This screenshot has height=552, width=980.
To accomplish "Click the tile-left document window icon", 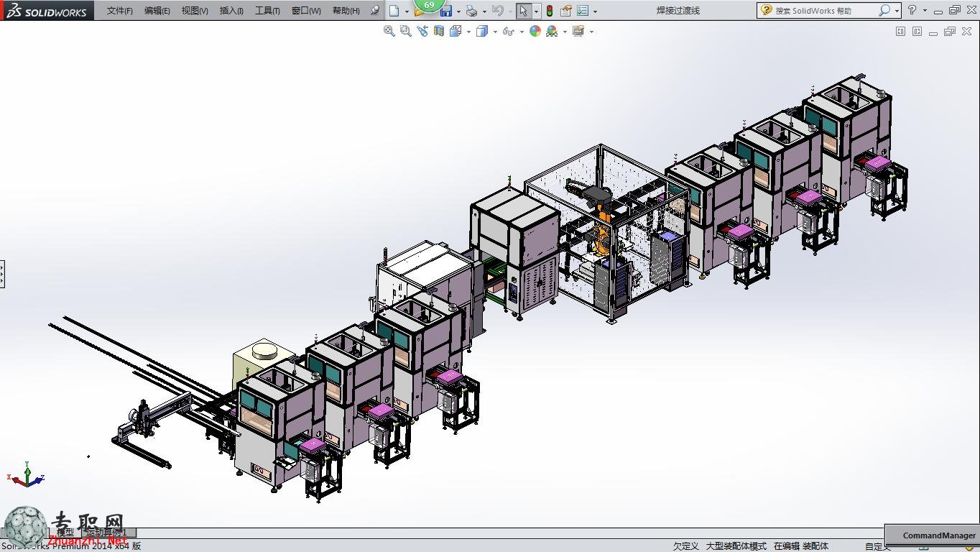I will tap(900, 31).
